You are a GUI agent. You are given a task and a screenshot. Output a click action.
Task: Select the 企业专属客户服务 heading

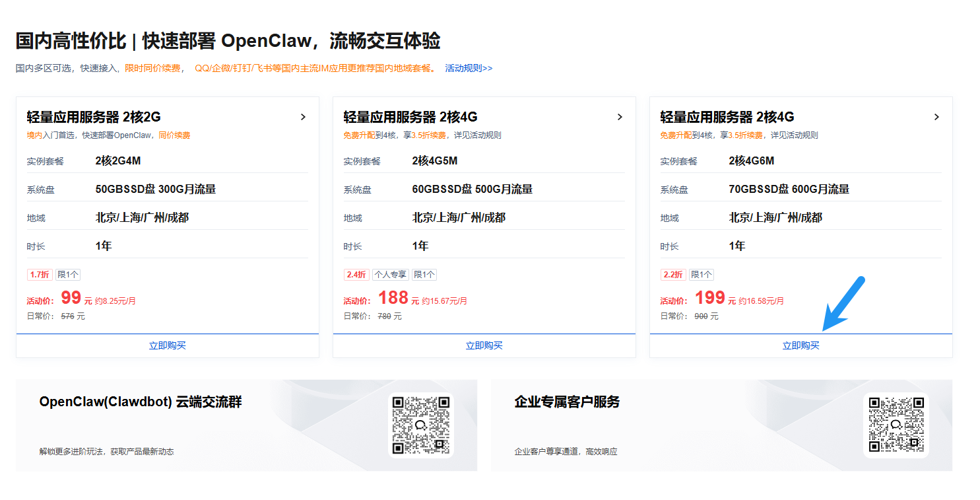[x=567, y=402]
